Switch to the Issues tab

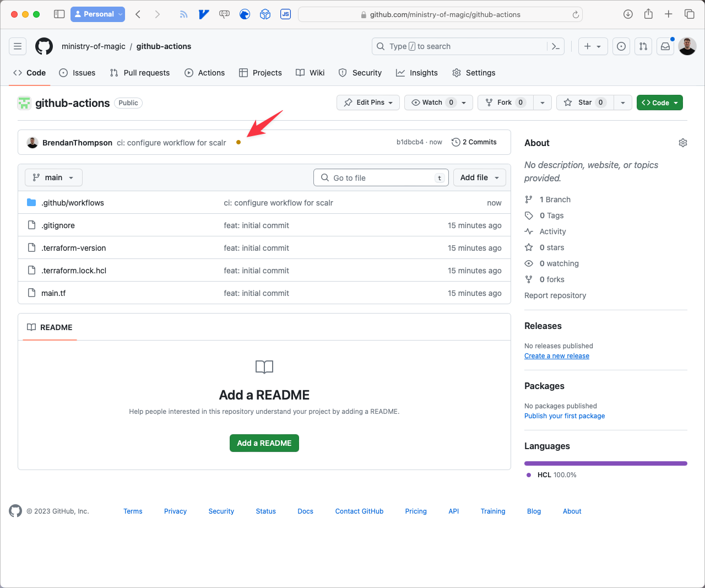77,73
